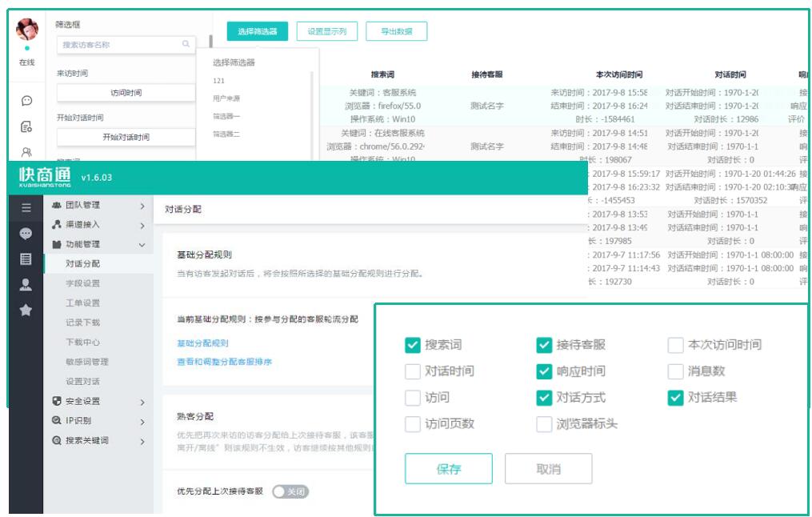Click the star favorites icon in dark sidebar
Viewport: 812px width, 517px height.
point(26,310)
